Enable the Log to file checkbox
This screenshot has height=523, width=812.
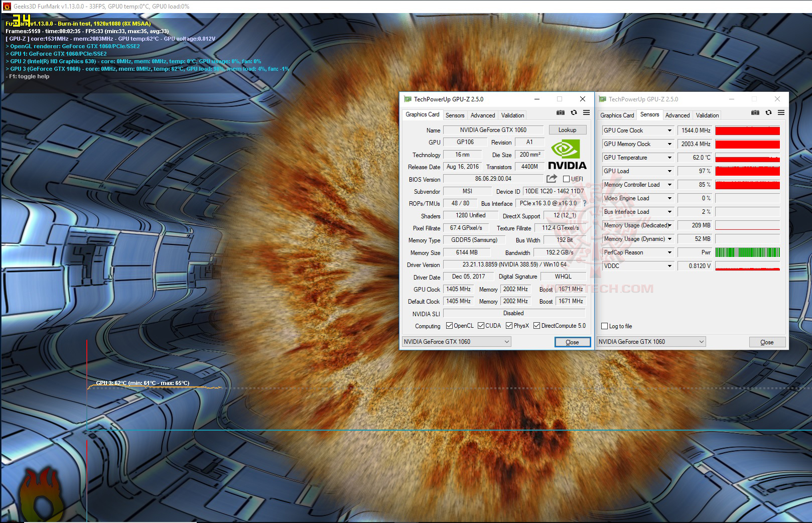click(605, 326)
